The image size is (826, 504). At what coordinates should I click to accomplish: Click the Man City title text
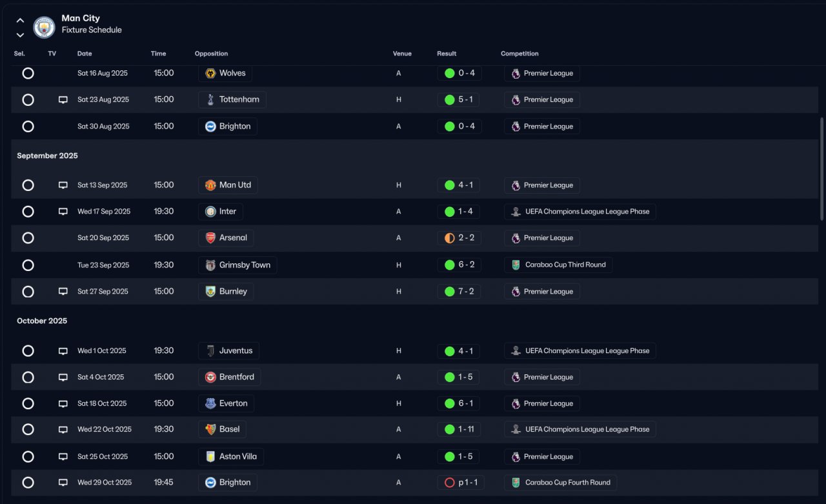(81, 18)
